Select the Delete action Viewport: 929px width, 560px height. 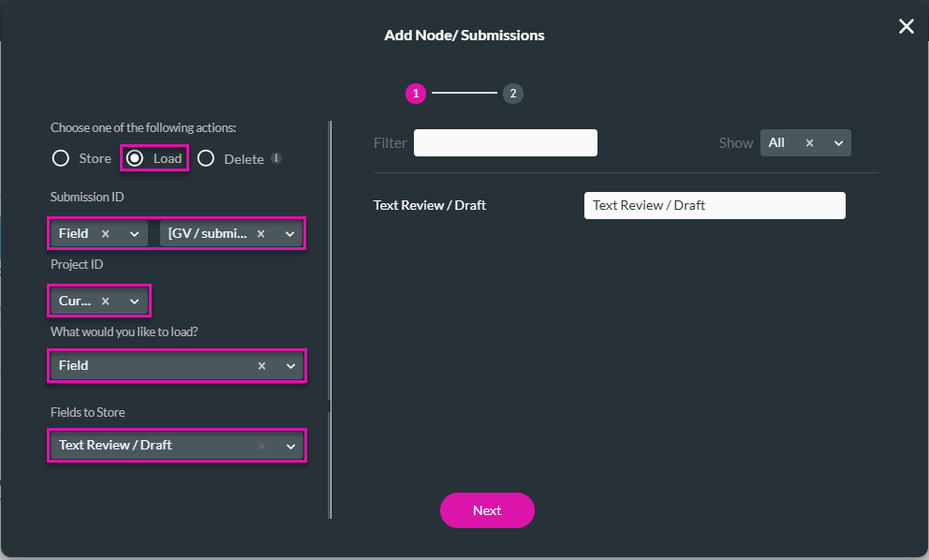(206, 158)
